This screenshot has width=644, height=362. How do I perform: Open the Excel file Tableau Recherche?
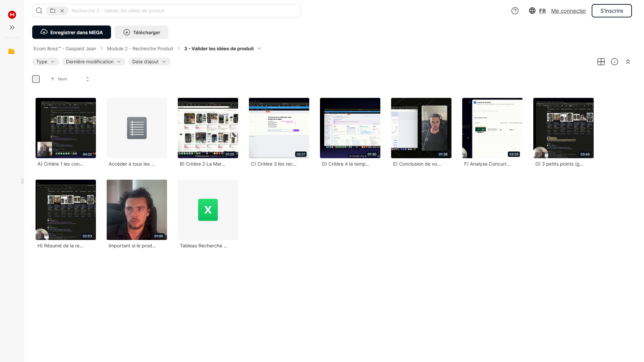point(208,214)
